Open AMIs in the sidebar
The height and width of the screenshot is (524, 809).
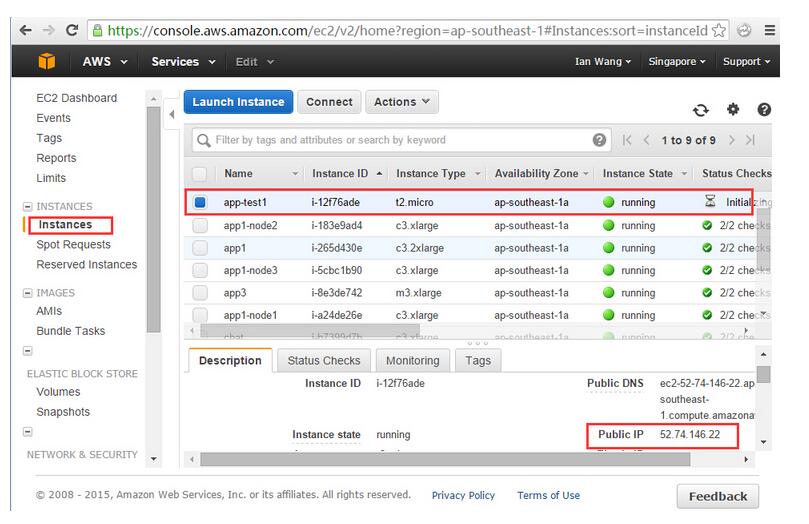point(49,311)
